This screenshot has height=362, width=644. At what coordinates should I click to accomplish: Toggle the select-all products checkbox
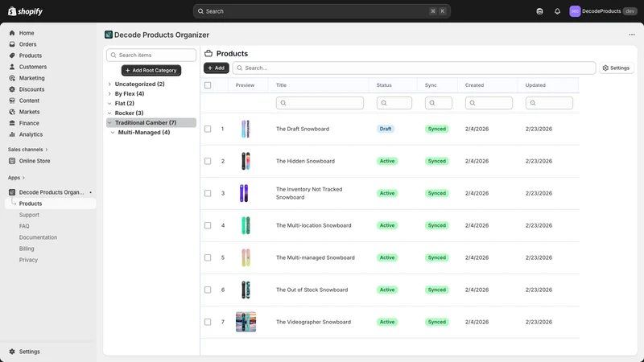(208, 85)
